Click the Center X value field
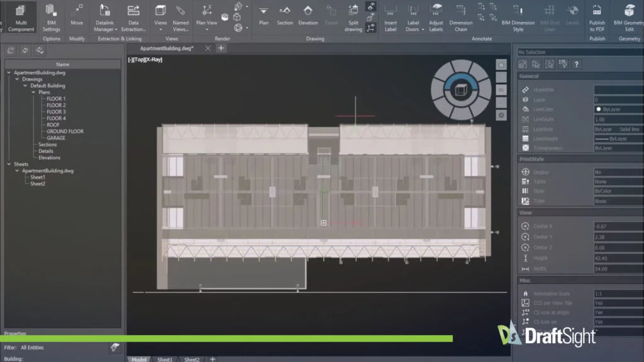This screenshot has width=644, height=362. coord(618,226)
